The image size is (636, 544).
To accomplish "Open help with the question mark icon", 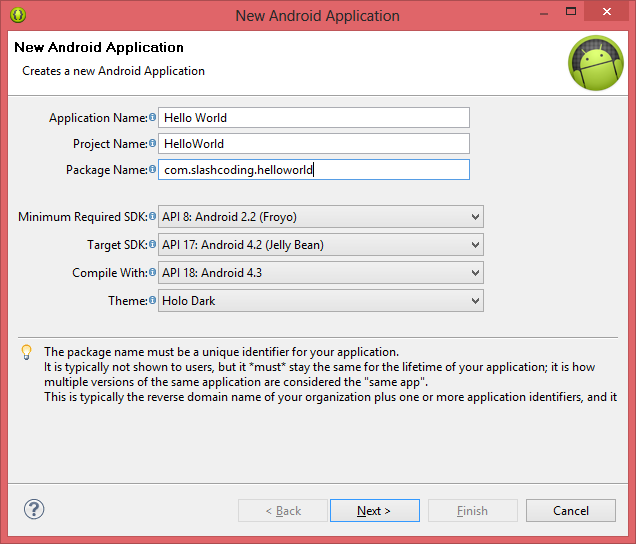I will [x=34, y=509].
